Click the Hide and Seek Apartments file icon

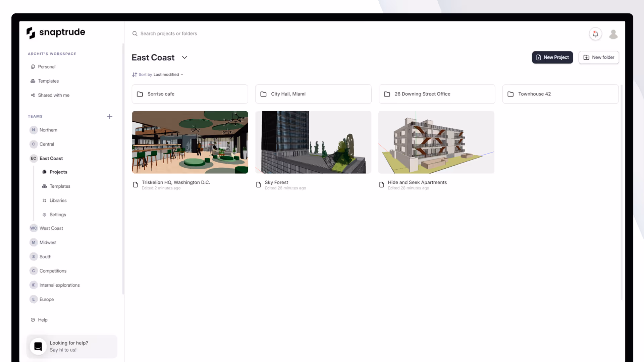382,185
